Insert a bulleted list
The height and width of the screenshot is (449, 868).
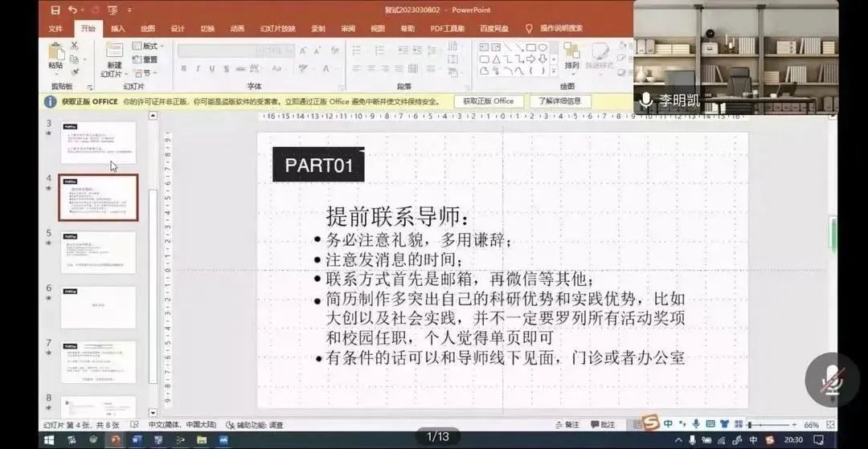(x=358, y=51)
